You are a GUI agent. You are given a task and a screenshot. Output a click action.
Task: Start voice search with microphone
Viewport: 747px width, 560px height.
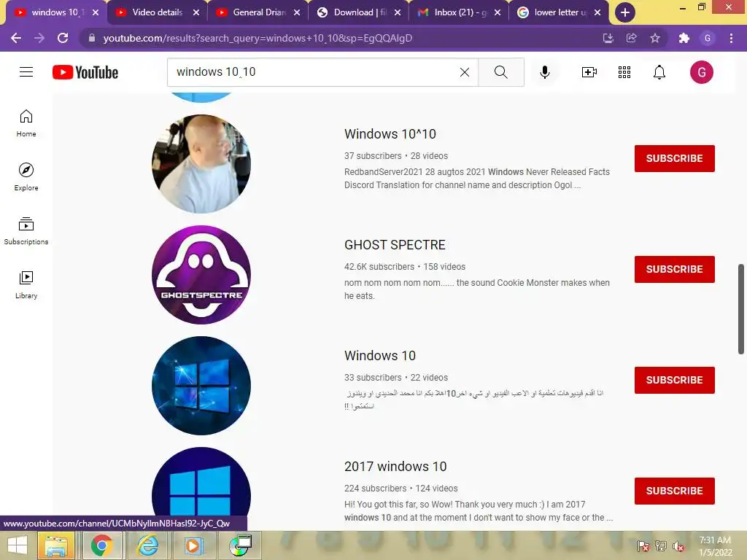pos(544,72)
